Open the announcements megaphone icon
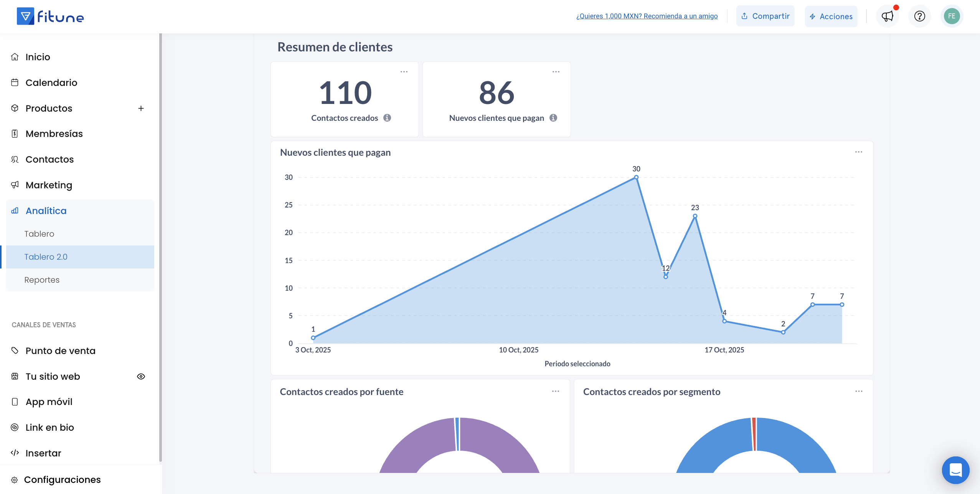The width and height of the screenshot is (980, 494). pos(887,16)
